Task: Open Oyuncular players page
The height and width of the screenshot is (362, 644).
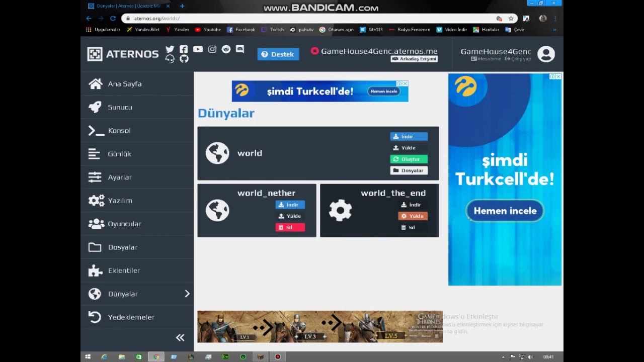Action: pyautogui.click(x=137, y=224)
